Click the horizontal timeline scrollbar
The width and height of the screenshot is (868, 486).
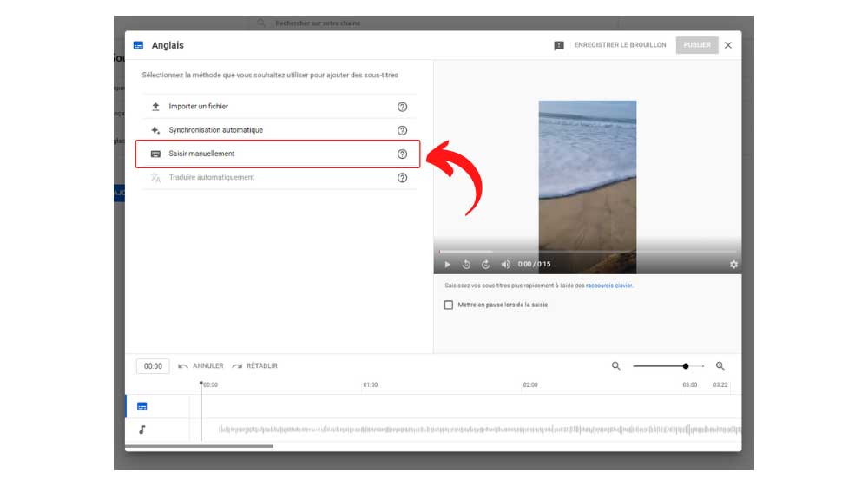point(200,446)
